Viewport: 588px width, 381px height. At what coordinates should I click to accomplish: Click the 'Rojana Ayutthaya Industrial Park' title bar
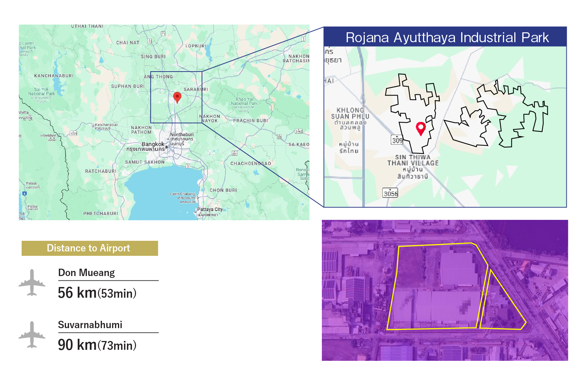pos(445,37)
